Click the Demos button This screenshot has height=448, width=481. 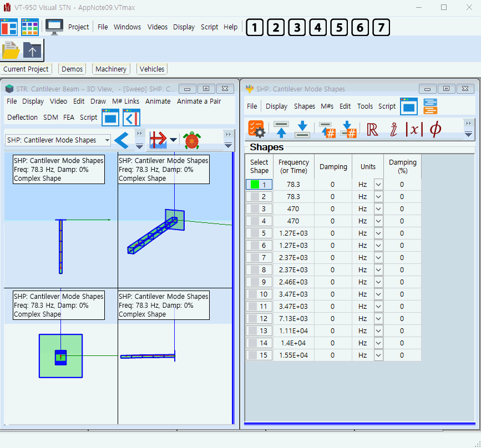coord(72,69)
